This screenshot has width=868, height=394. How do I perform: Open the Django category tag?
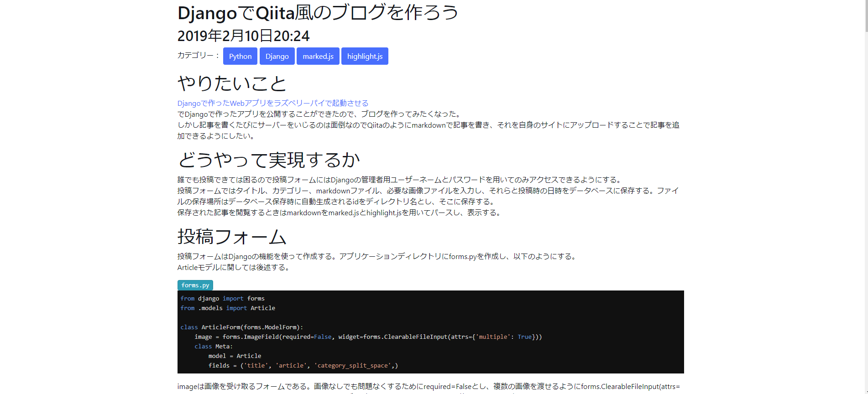pos(277,56)
